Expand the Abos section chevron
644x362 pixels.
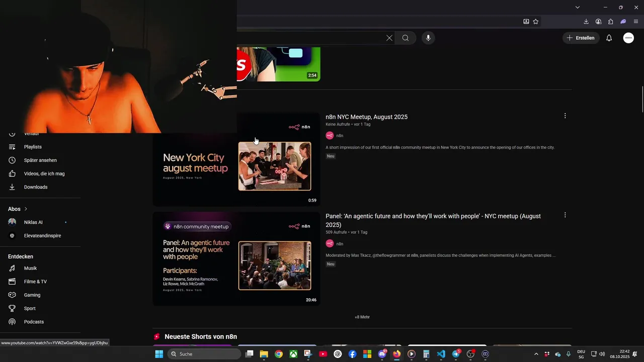point(26,209)
